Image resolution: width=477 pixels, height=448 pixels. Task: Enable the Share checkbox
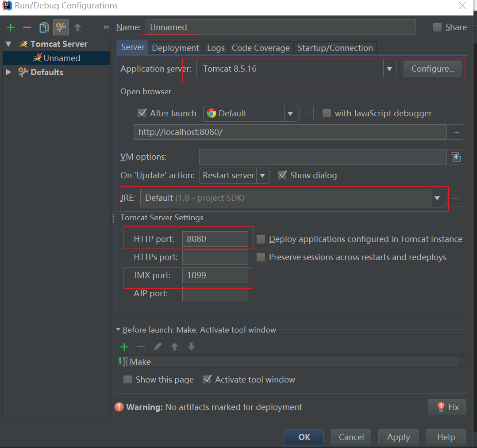(437, 27)
